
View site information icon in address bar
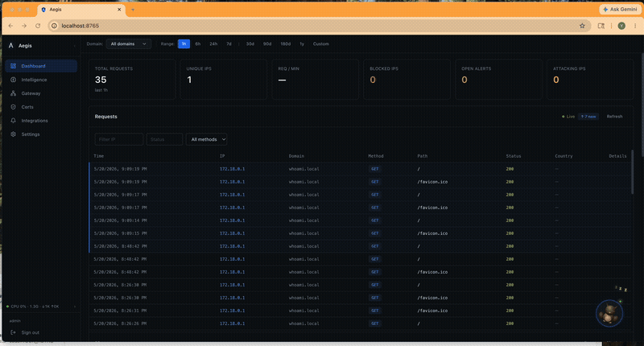(54, 26)
